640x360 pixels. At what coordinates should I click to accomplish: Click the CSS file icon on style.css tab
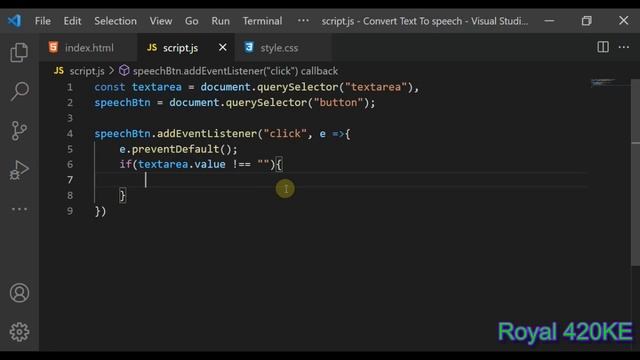click(x=249, y=47)
